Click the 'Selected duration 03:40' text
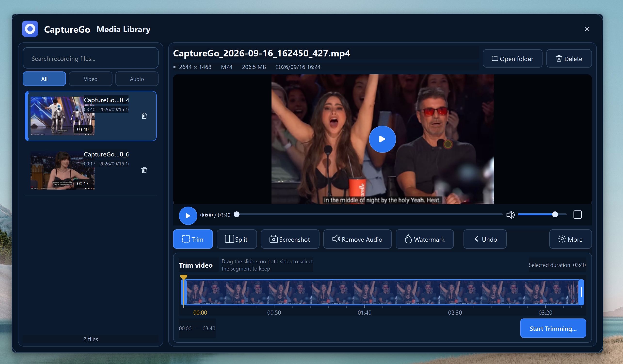Screen dimensions: 623x364 [557, 265]
